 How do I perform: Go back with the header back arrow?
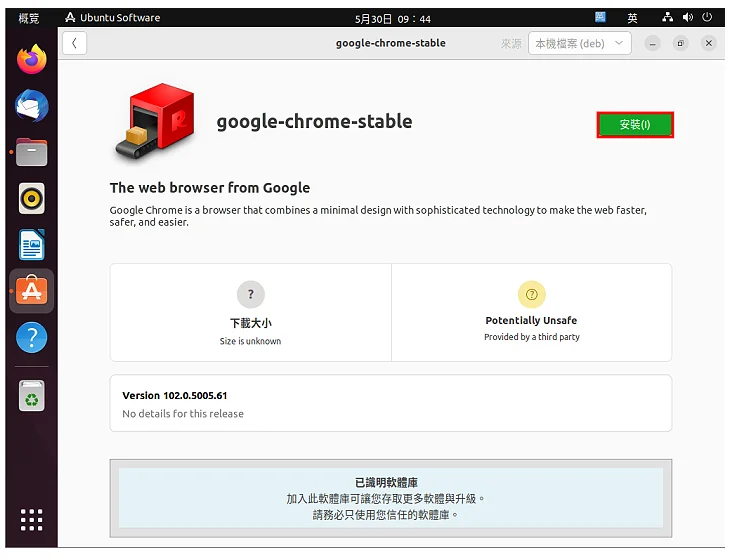coord(74,43)
